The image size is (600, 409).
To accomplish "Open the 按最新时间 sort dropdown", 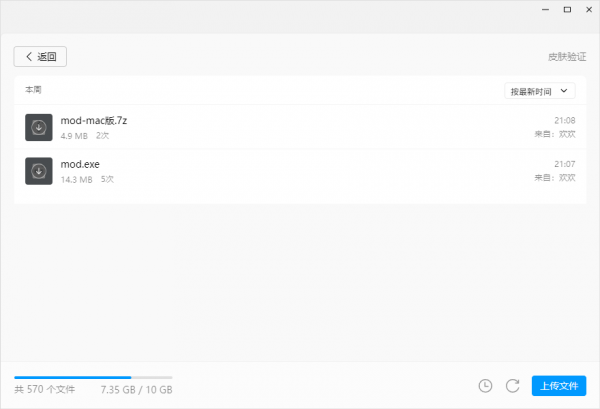I will (x=539, y=91).
